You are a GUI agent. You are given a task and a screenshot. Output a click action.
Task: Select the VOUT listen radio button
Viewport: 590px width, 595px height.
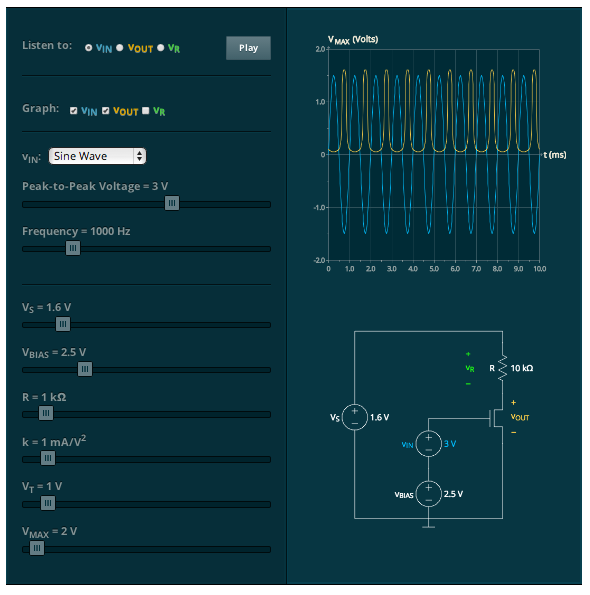coord(120,48)
